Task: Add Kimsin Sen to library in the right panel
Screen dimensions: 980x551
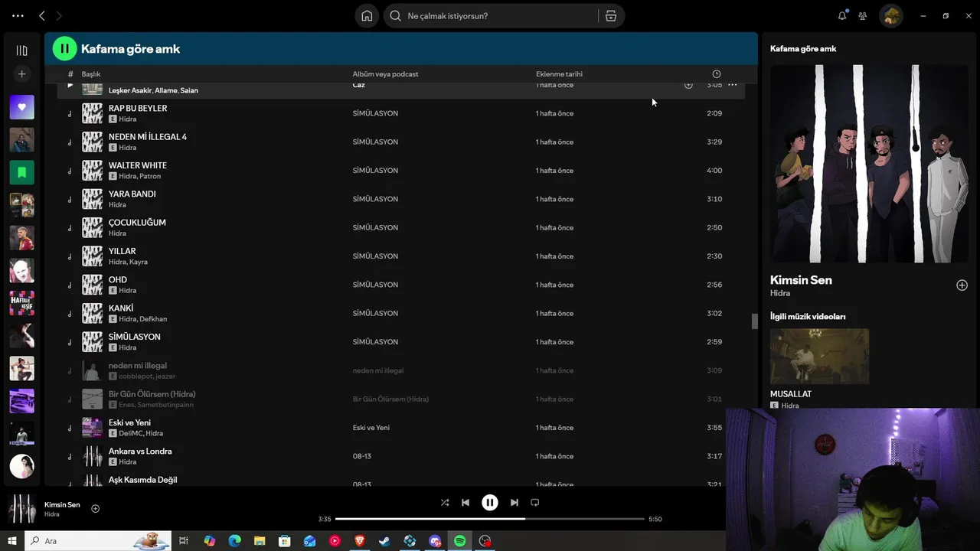Action: pyautogui.click(x=962, y=285)
